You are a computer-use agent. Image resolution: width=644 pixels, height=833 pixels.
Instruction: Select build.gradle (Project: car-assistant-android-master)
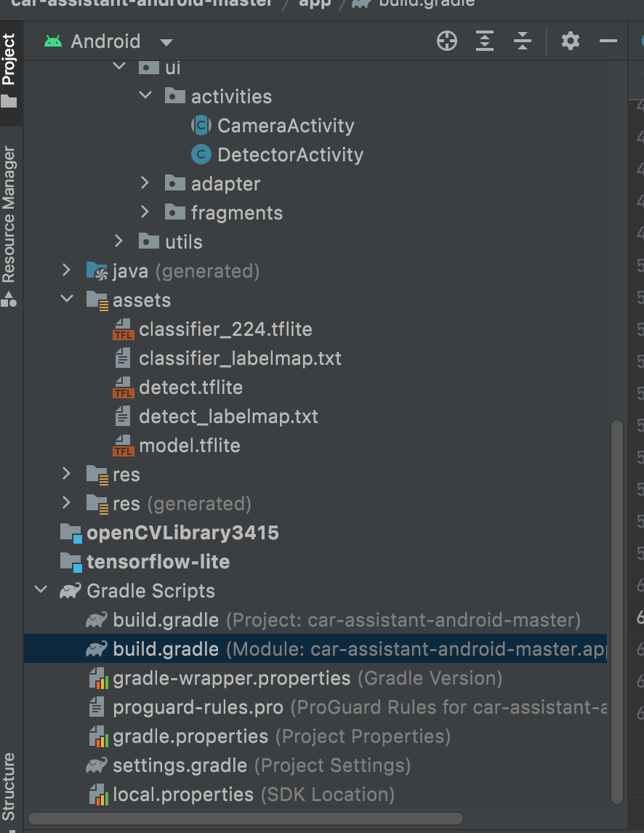pos(347,620)
